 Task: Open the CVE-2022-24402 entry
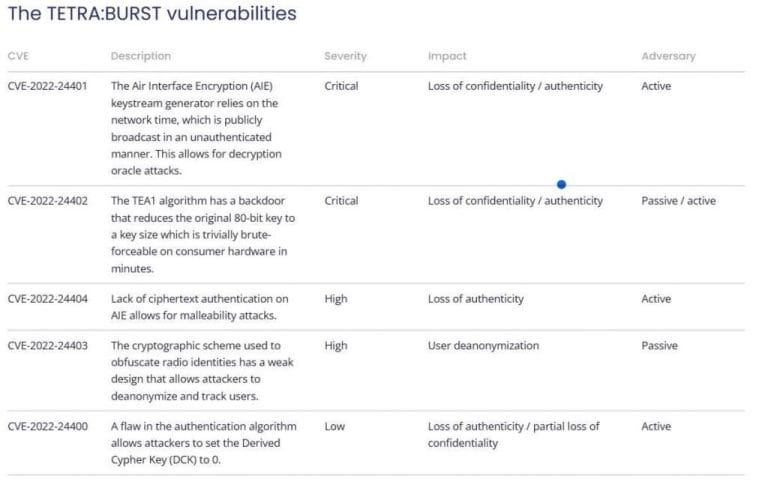click(x=47, y=201)
